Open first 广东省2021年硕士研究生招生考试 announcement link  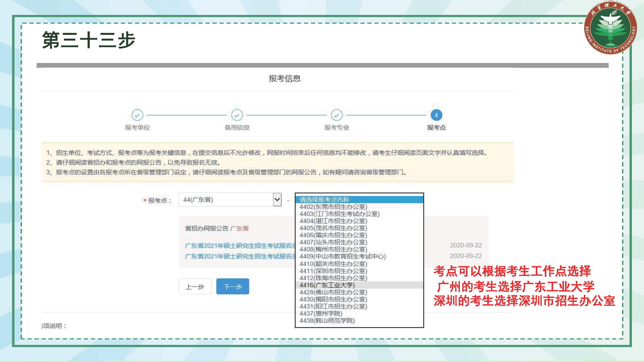coord(240,246)
